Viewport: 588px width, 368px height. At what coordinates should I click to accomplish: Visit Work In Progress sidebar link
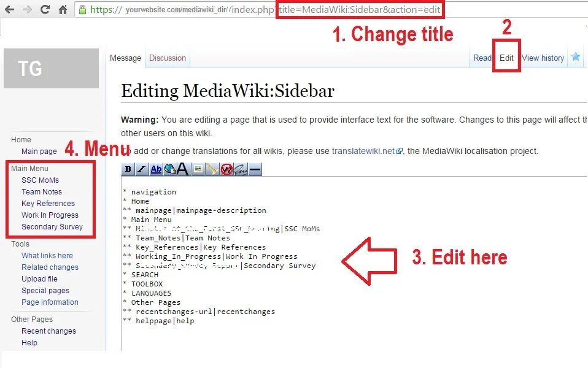pos(50,215)
